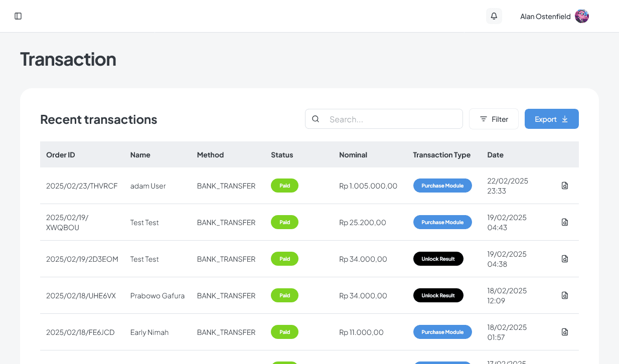The width and height of the screenshot is (619, 364).
Task: Click the notification bell icon
Action: 494,16
